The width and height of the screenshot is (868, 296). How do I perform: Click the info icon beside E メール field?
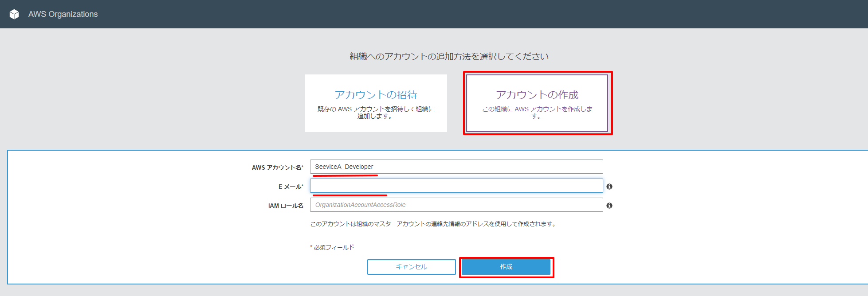click(x=609, y=187)
